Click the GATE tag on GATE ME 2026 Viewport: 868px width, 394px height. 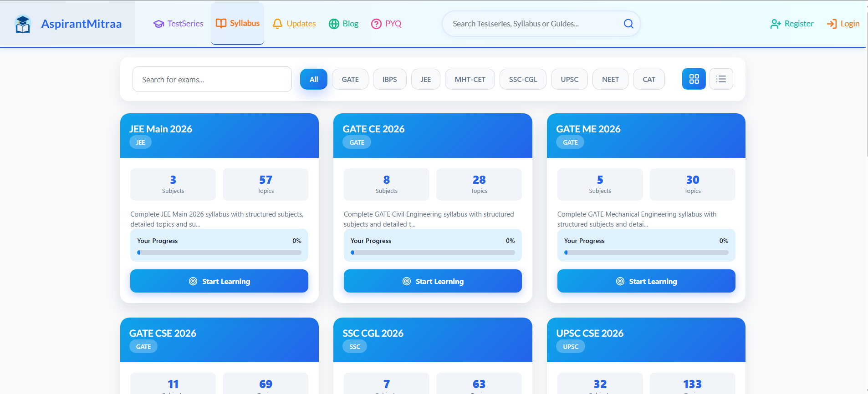[x=570, y=142]
